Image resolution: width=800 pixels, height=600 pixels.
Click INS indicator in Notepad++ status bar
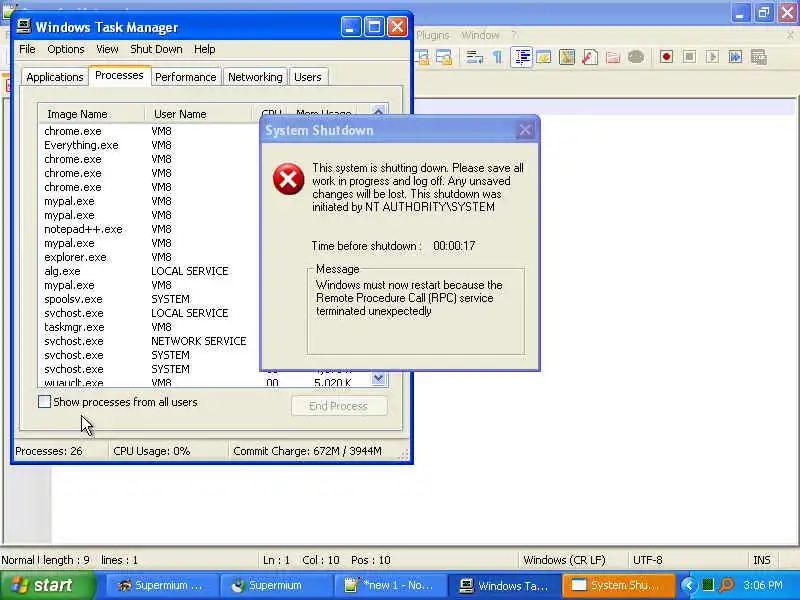pos(762,560)
